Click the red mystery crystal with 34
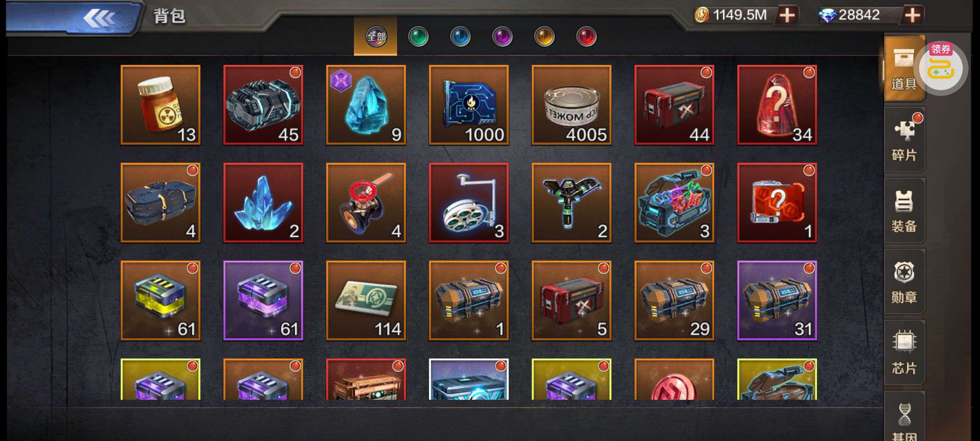Viewport: 980px width, 441px height. tap(777, 105)
